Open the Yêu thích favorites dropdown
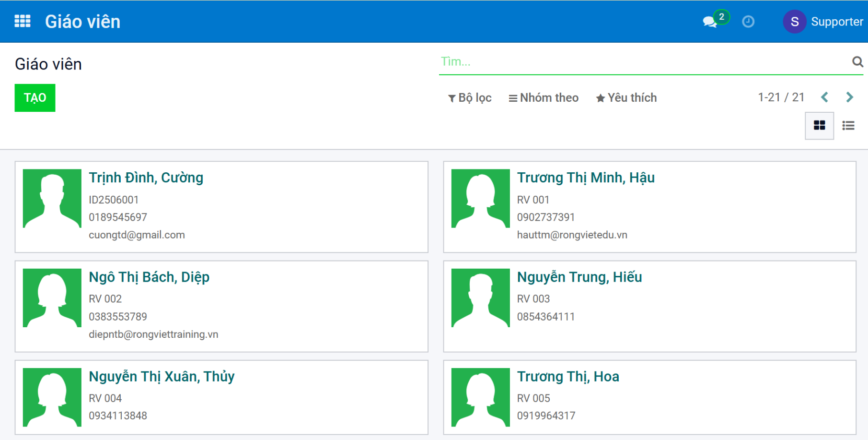Screen dimensions: 868x440 pos(626,98)
